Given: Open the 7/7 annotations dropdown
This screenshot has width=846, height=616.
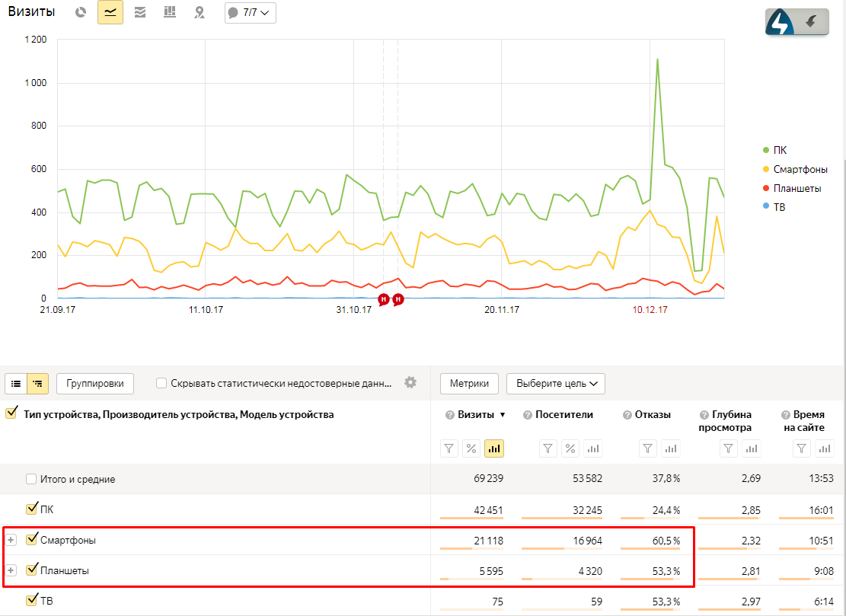Looking at the screenshot, I should point(251,12).
